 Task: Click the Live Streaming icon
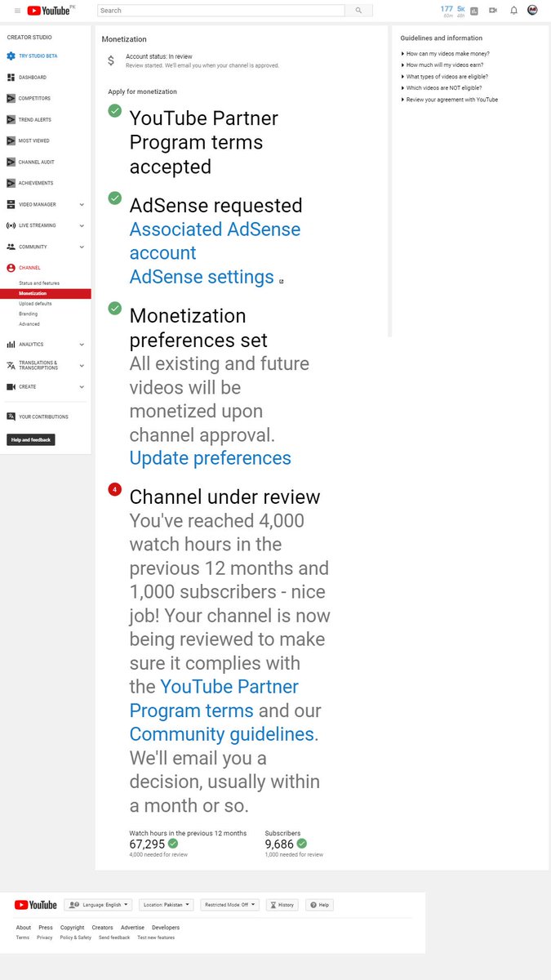11,225
